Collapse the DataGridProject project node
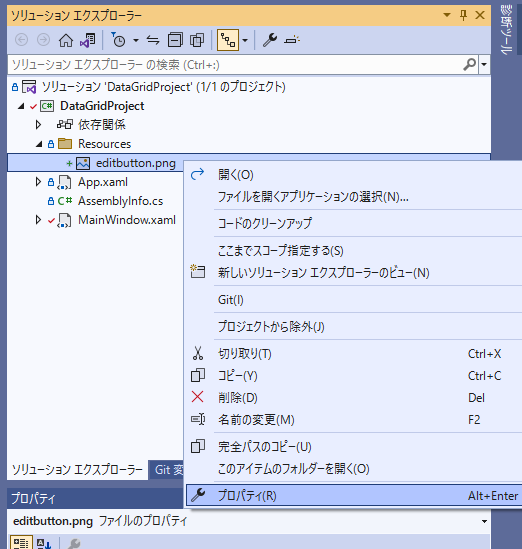The width and height of the screenshot is (522, 549). [x=21, y=106]
